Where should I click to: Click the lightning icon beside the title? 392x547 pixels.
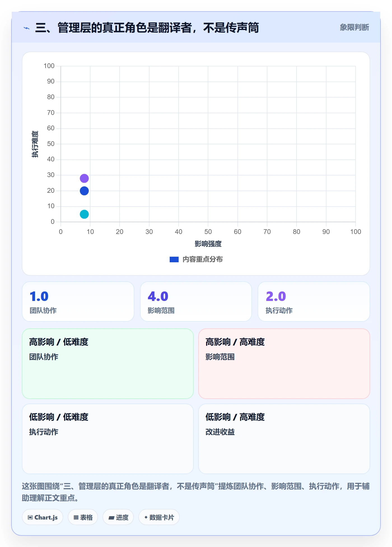27,28
